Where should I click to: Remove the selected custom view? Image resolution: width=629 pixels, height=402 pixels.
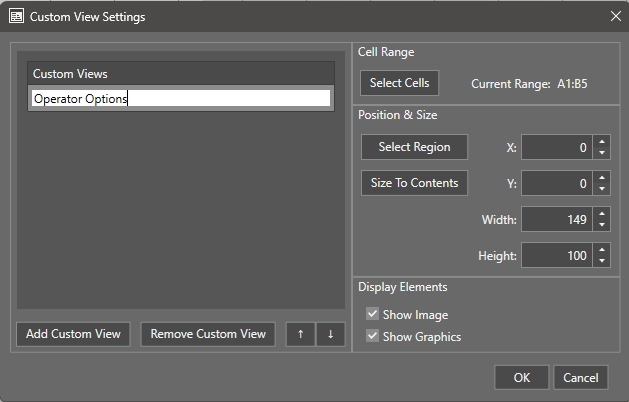[208, 334]
